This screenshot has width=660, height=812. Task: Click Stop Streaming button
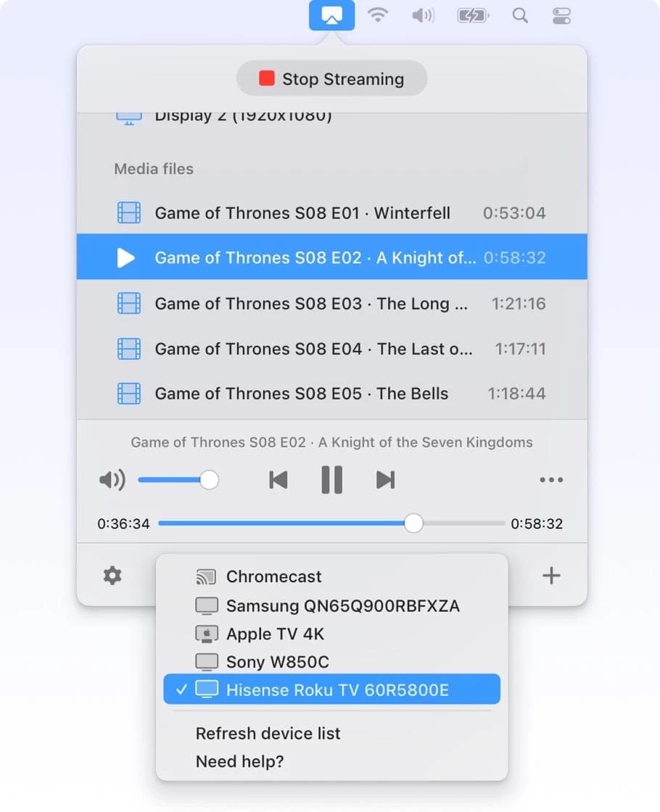[x=331, y=79]
